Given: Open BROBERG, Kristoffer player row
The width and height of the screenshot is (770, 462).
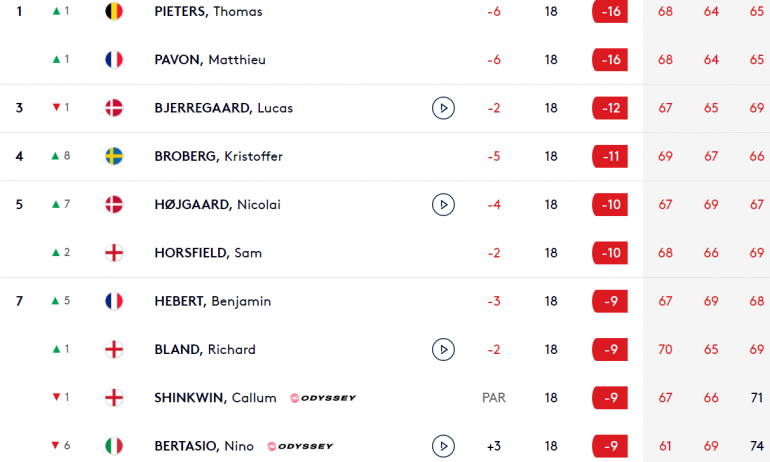Looking at the screenshot, I should pyautogui.click(x=385, y=156).
